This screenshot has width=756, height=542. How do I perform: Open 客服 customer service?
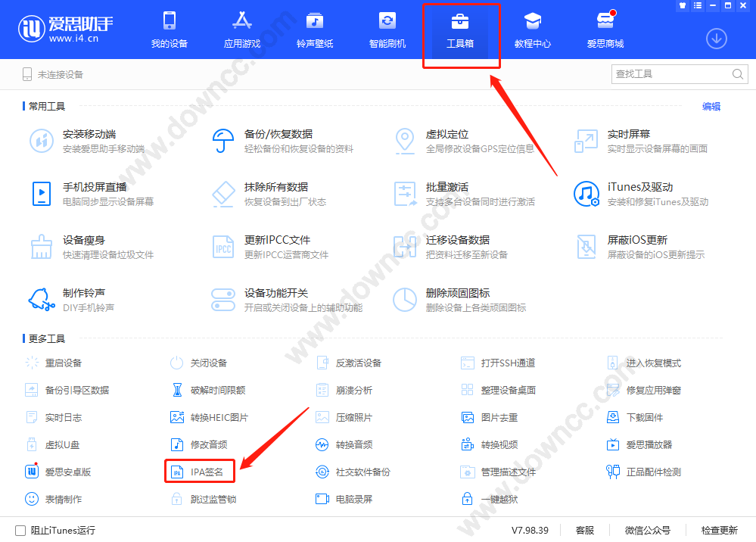584,530
